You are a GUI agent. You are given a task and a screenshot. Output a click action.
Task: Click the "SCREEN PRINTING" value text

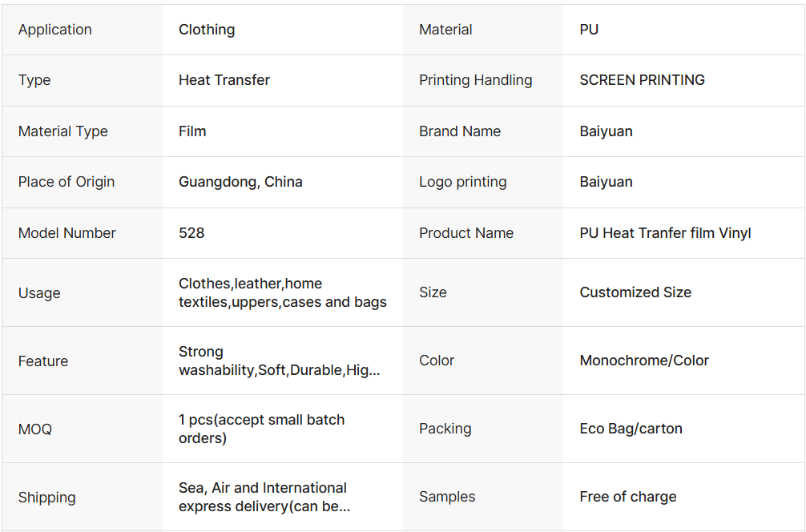tap(642, 80)
